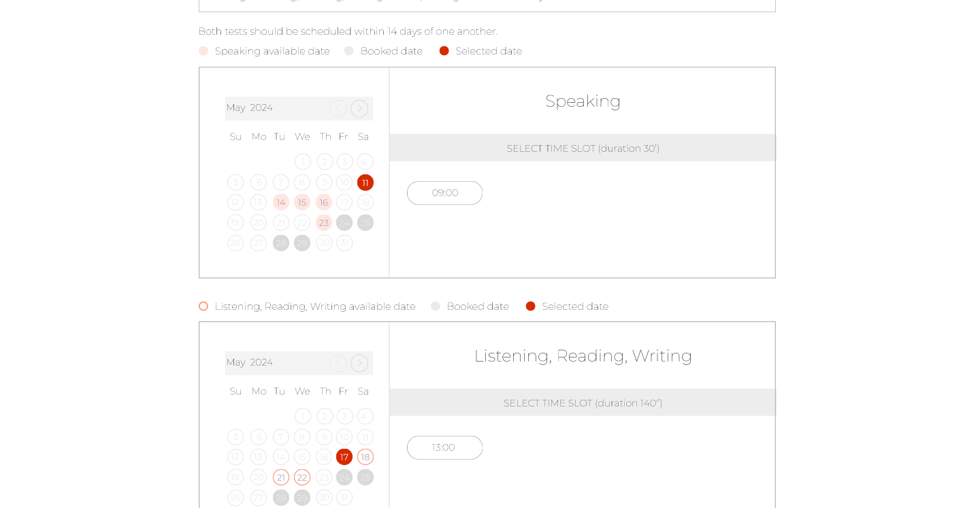Screen dimensions: 980x508
Task: Click selected date 17 in Listening calendar
Action: click(344, 457)
